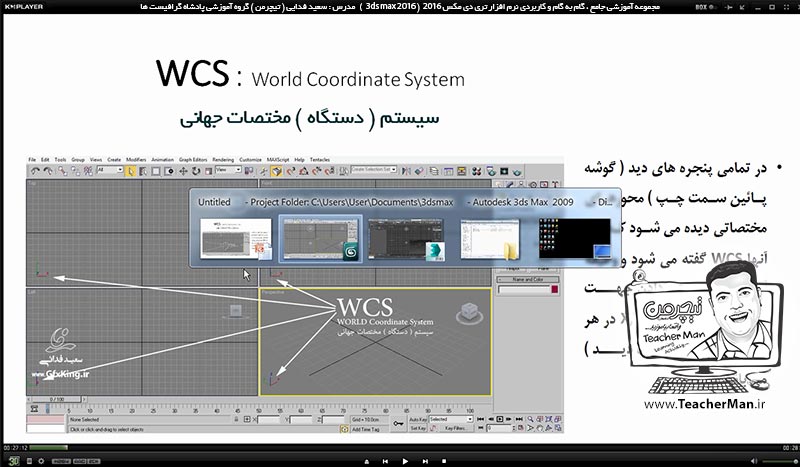This screenshot has width=800, height=467.
Task: Click the Mirror tool icon
Action: click(406, 171)
